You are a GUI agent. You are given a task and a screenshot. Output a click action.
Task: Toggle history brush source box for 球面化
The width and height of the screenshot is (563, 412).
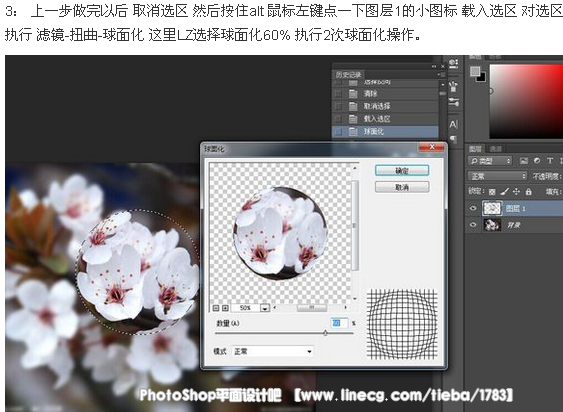(x=338, y=131)
